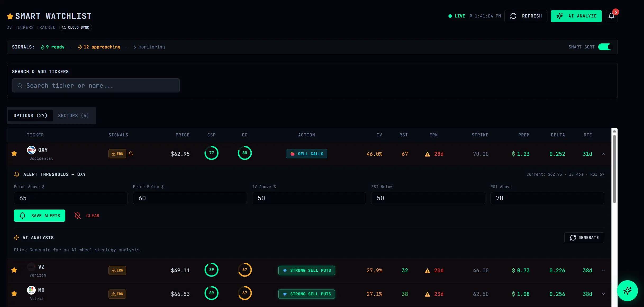Switch to Sectors (6) tab
This screenshot has width=644, height=307.
pos(74,115)
